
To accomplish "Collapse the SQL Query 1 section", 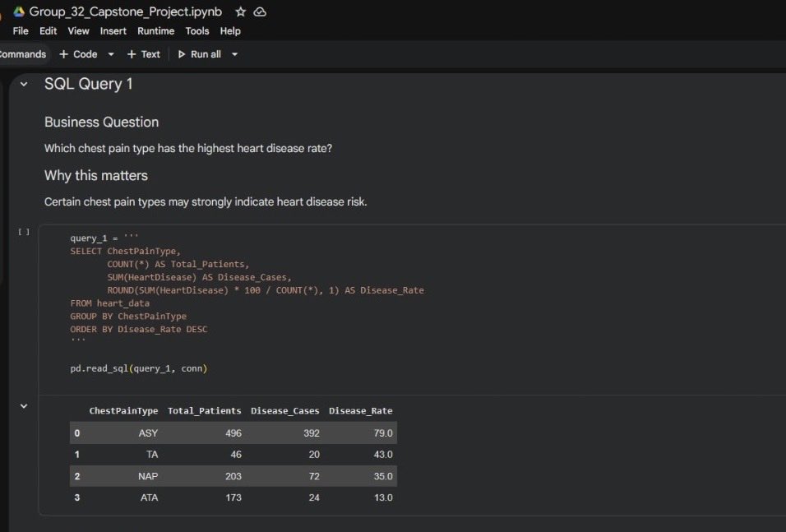I will [x=24, y=84].
